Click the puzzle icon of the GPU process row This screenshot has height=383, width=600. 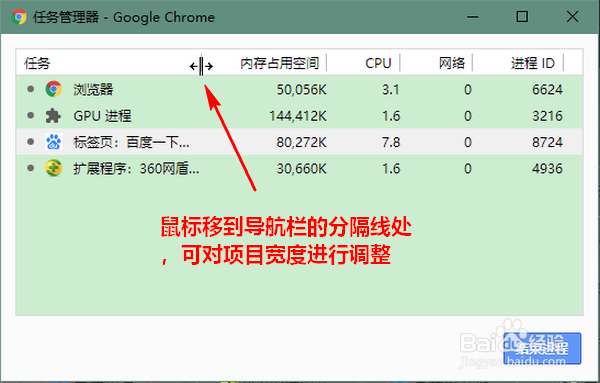[53, 116]
